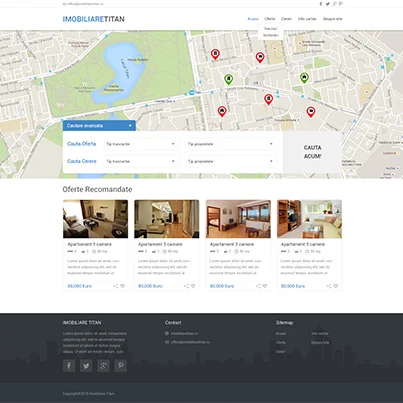Click the left green house pin on the map
This screenshot has width=403, height=403.
coord(228,79)
